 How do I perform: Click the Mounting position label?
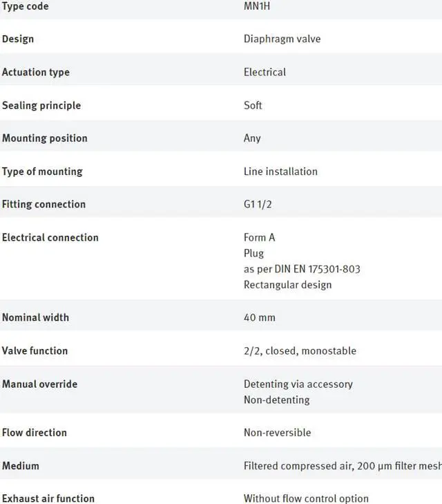tap(45, 138)
